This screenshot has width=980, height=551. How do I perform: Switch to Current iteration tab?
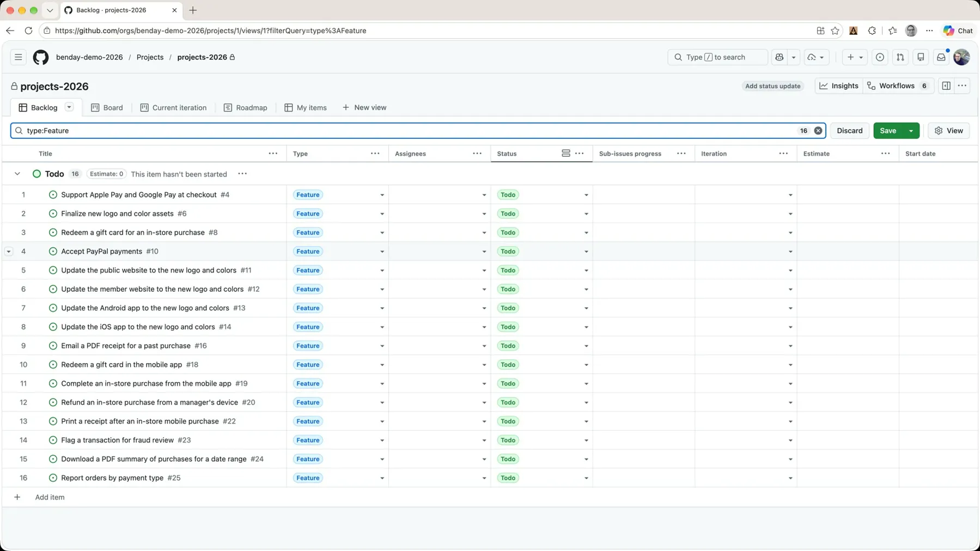click(173, 107)
